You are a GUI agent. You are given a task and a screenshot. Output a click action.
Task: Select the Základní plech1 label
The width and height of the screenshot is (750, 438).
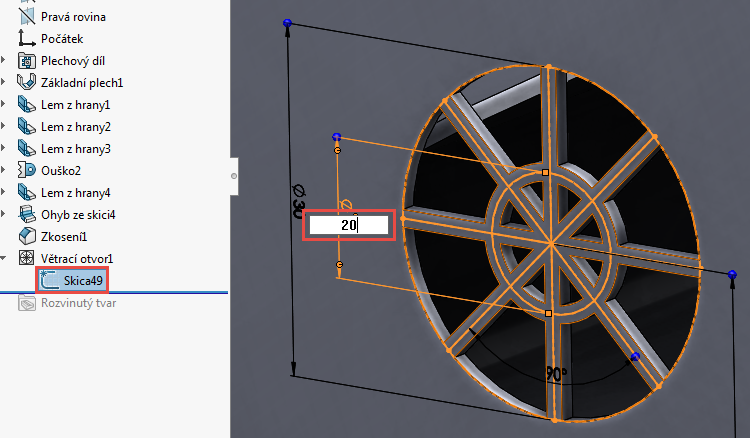tap(82, 83)
